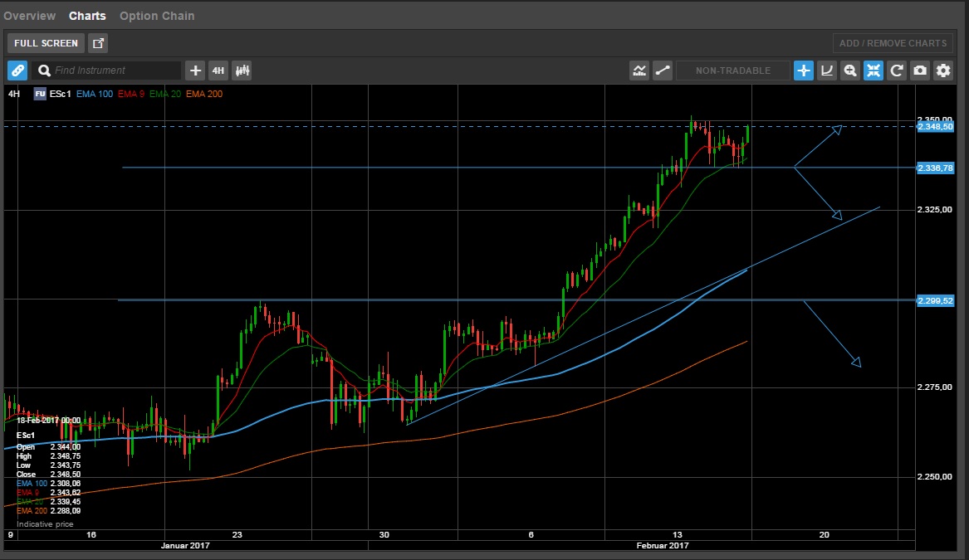969x560 pixels.
Task: Open the candlestick chart type selector
Action: 242,71
